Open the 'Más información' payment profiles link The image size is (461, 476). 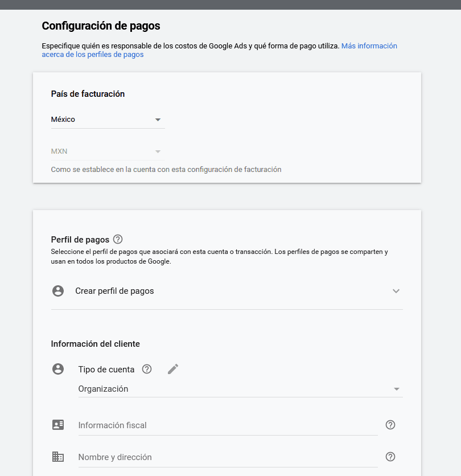click(x=369, y=46)
